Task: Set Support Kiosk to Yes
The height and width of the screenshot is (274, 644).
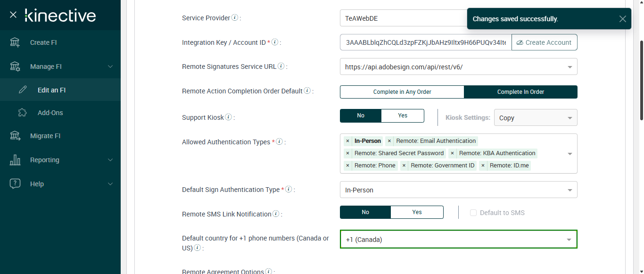Action: [403, 116]
